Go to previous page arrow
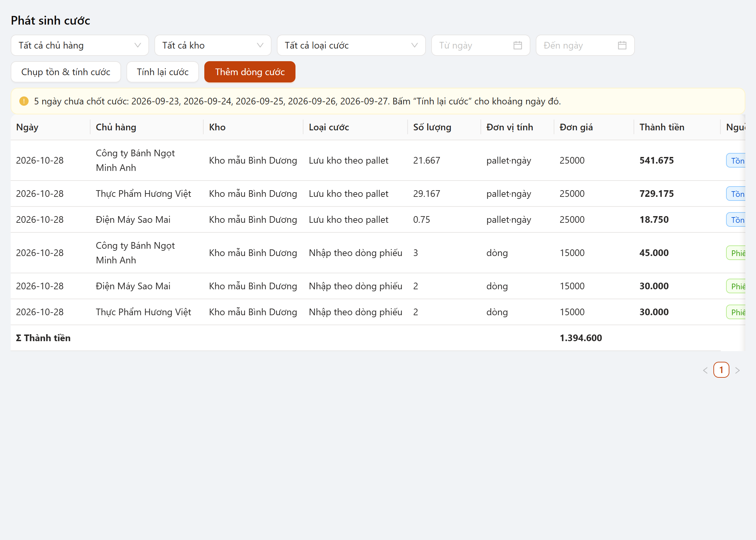The image size is (756, 540). [705, 370]
